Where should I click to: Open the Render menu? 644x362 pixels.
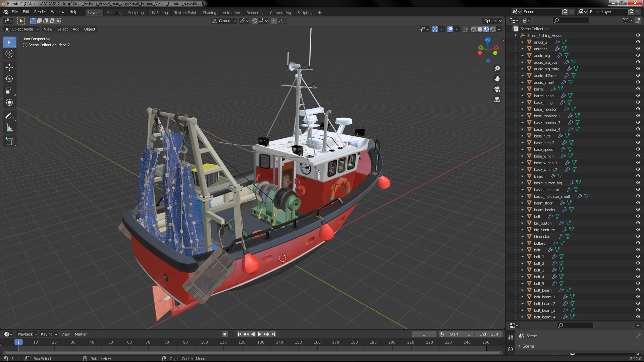coord(40,12)
